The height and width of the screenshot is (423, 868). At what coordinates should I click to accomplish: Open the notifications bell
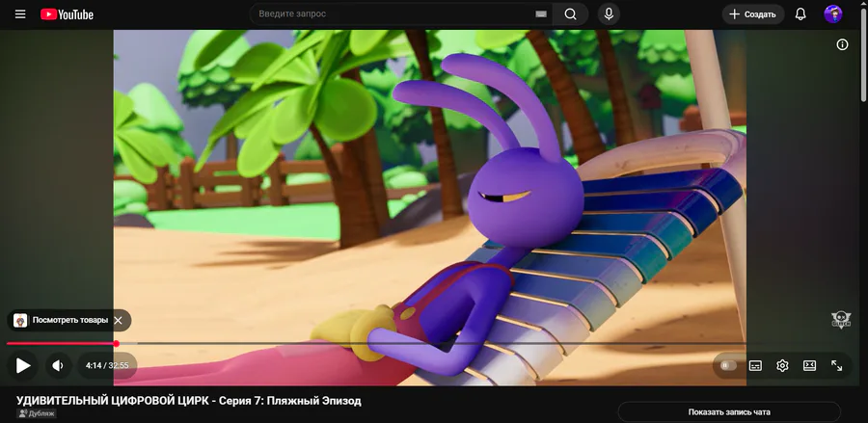pyautogui.click(x=800, y=14)
